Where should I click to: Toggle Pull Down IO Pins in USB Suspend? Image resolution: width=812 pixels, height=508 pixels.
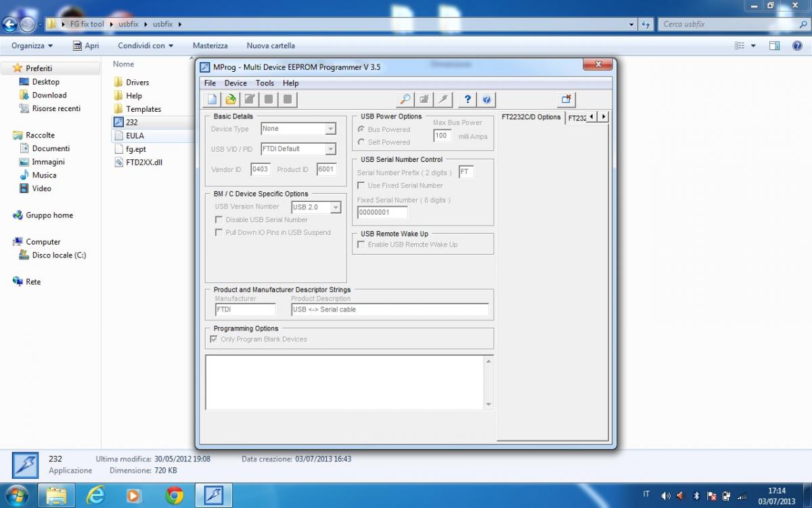[219, 233]
